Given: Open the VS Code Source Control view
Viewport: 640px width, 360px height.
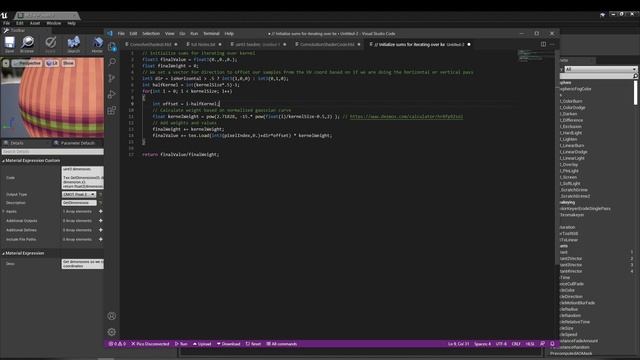Looking at the screenshot, I should tap(112, 78).
